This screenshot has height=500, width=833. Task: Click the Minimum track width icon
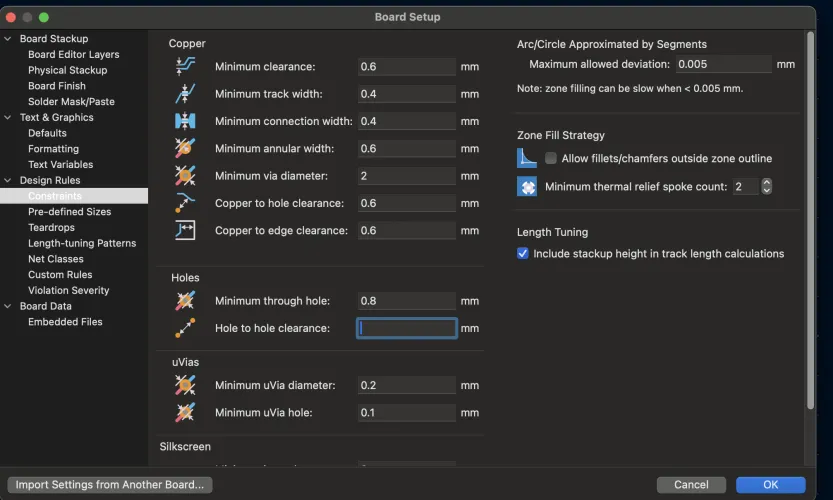point(185,94)
